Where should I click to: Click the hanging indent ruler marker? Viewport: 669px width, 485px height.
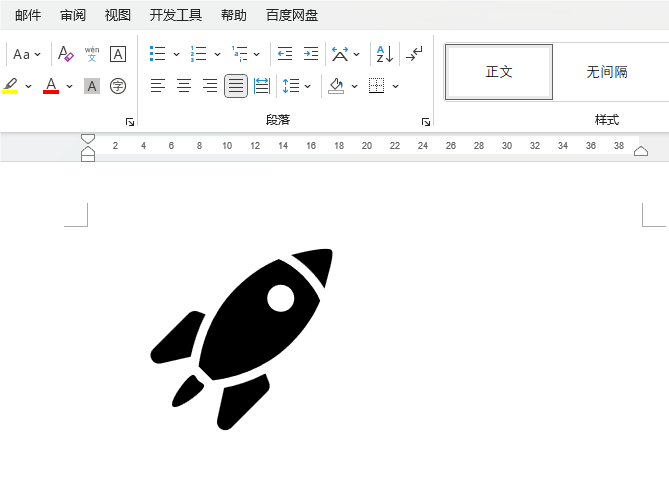click(88, 150)
